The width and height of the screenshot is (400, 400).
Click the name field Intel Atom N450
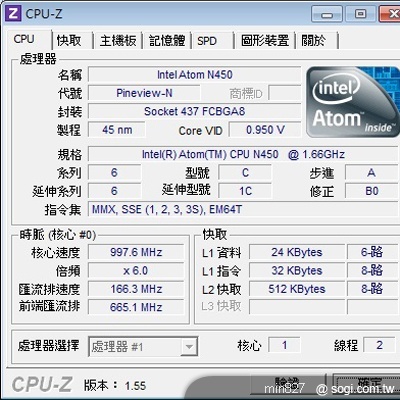[x=195, y=75]
